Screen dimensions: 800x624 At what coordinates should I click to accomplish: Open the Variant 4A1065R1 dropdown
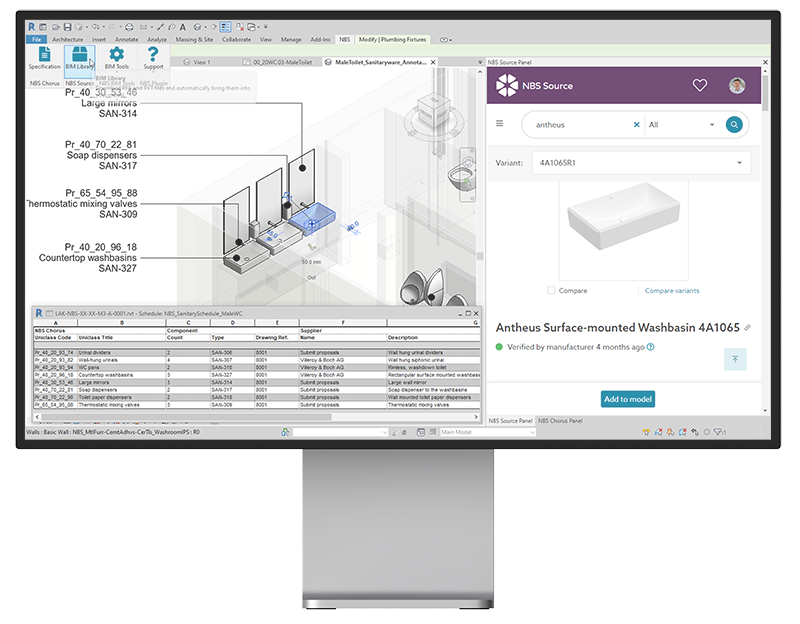tap(641, 163)
